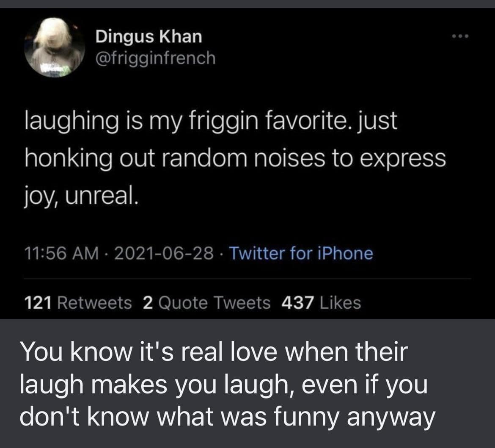Click the "laugh makes you laugh" caption line

point(223,385)
